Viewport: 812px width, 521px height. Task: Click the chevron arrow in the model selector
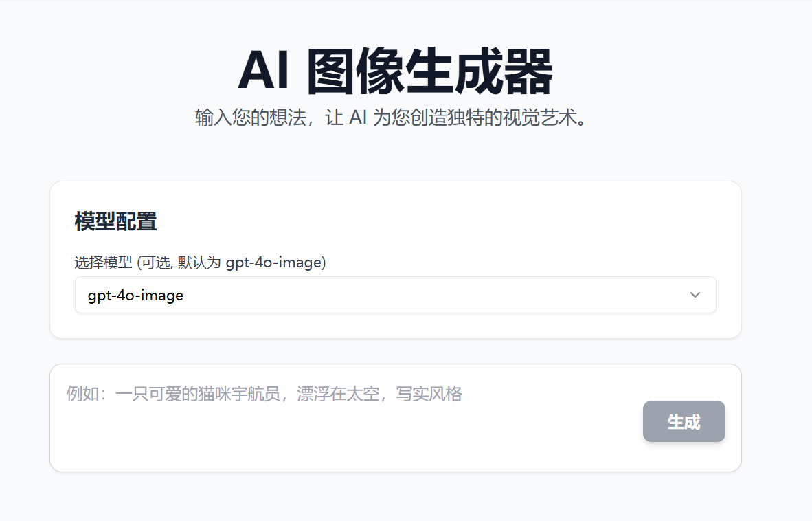[695, 295]
